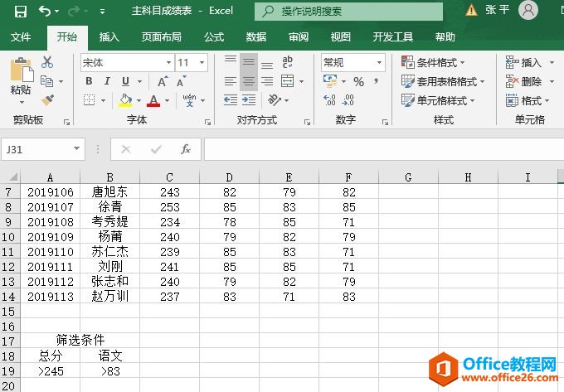Click Decrease Font Size icon
This screenshot has height=392, width=564.
coord(182,81)
